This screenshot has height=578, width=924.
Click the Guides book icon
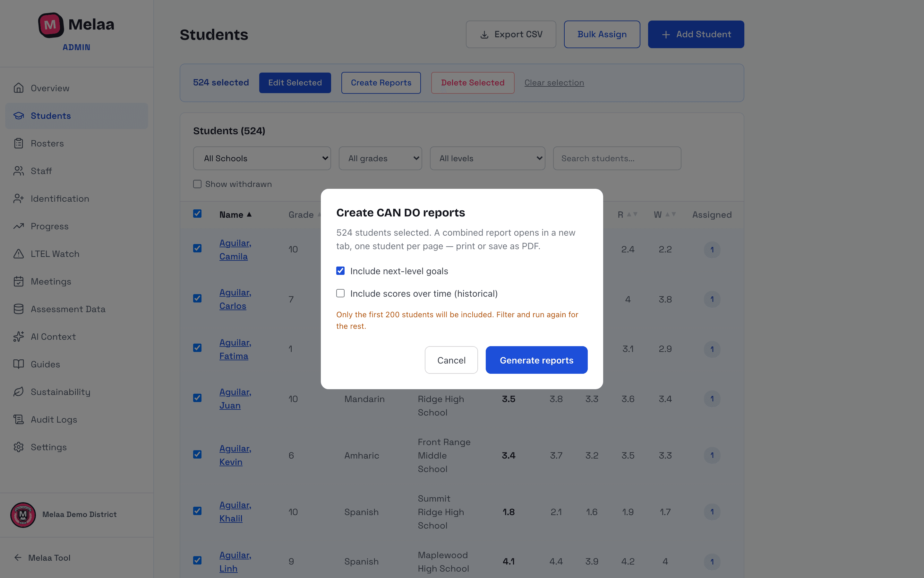pyautogui.click(x=18, y=364)
